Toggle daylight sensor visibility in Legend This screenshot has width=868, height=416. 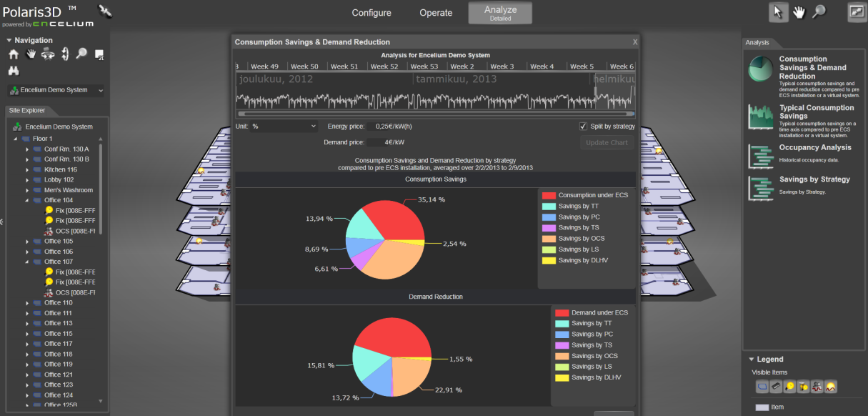coord(831,387)
